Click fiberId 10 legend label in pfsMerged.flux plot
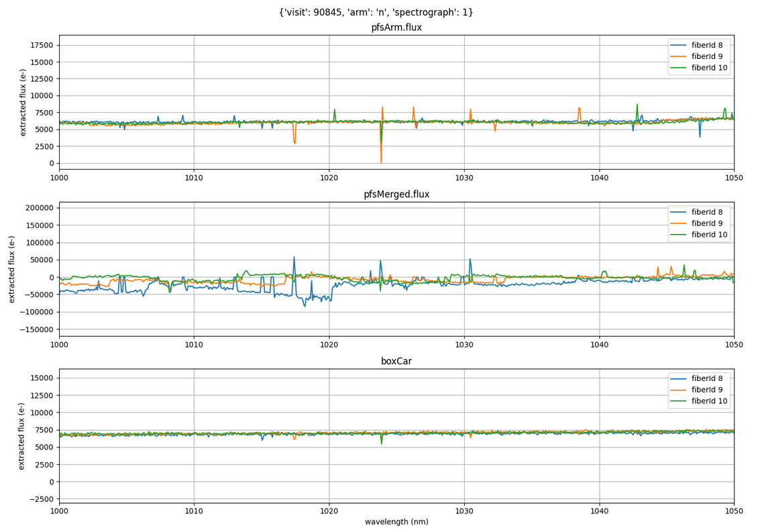Screen dimensions: 766x532 tap(709, 235)
